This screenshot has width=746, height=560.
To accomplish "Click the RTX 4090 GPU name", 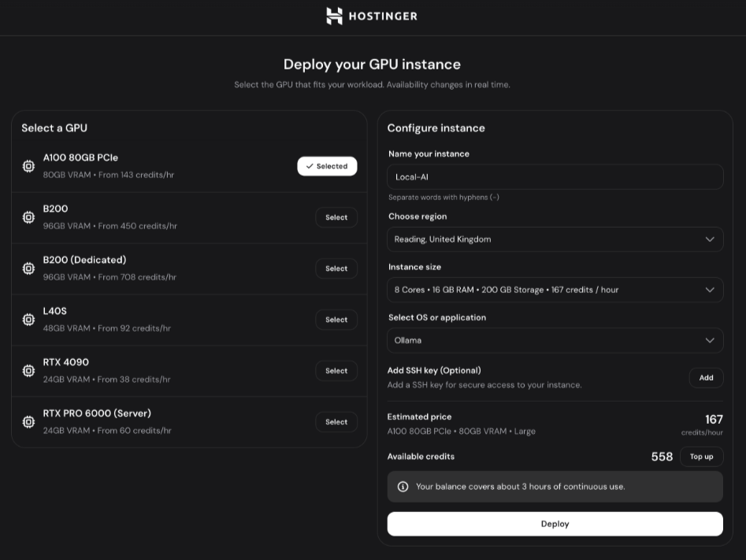I will [65, 362].
